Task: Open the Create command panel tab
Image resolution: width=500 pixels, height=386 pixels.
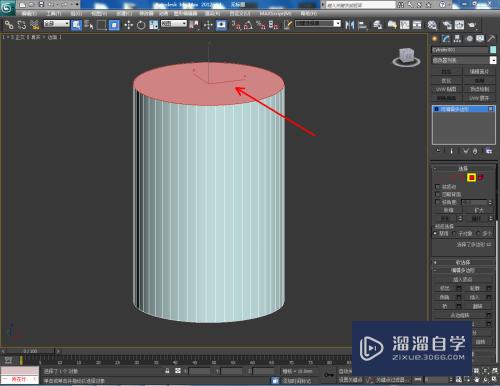Action: [x=435, y=39]
